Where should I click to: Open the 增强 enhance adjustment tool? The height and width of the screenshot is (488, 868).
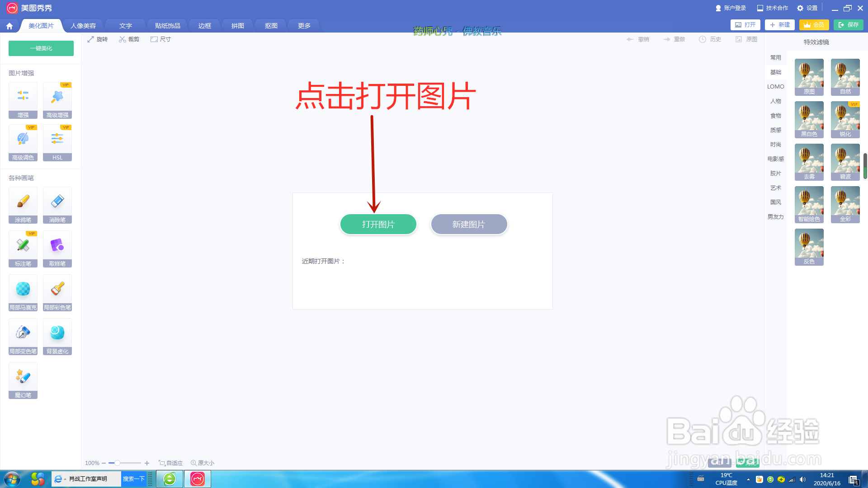pyautogui.click(x=23, y=100)
